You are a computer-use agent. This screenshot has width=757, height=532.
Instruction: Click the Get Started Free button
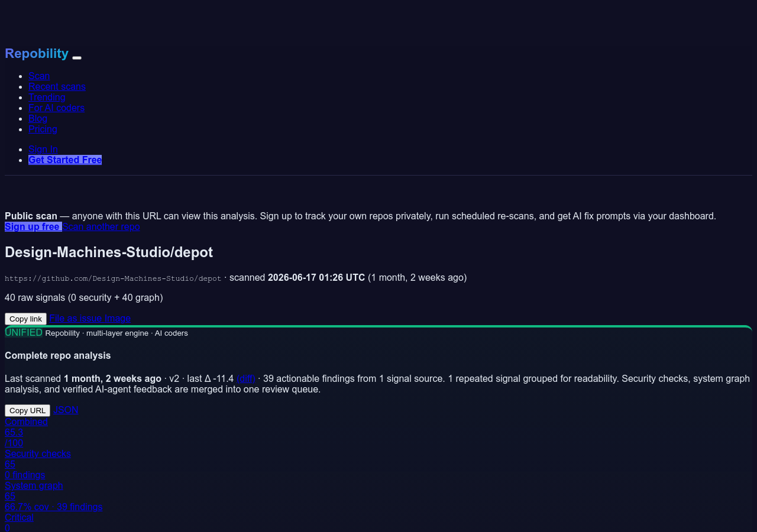65,160
